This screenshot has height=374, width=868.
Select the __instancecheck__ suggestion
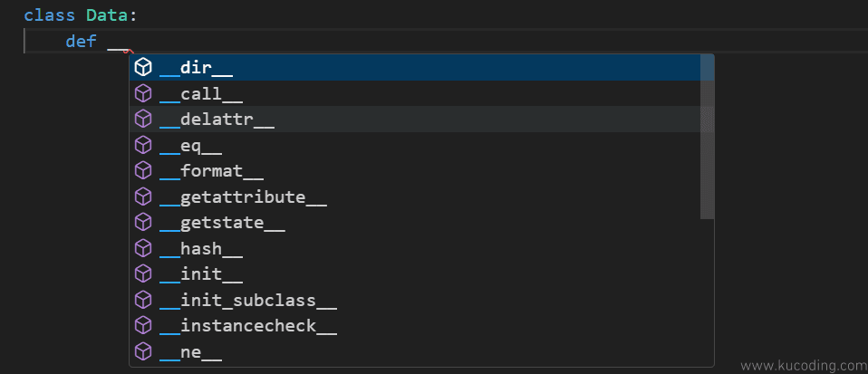tap(421, 326)
